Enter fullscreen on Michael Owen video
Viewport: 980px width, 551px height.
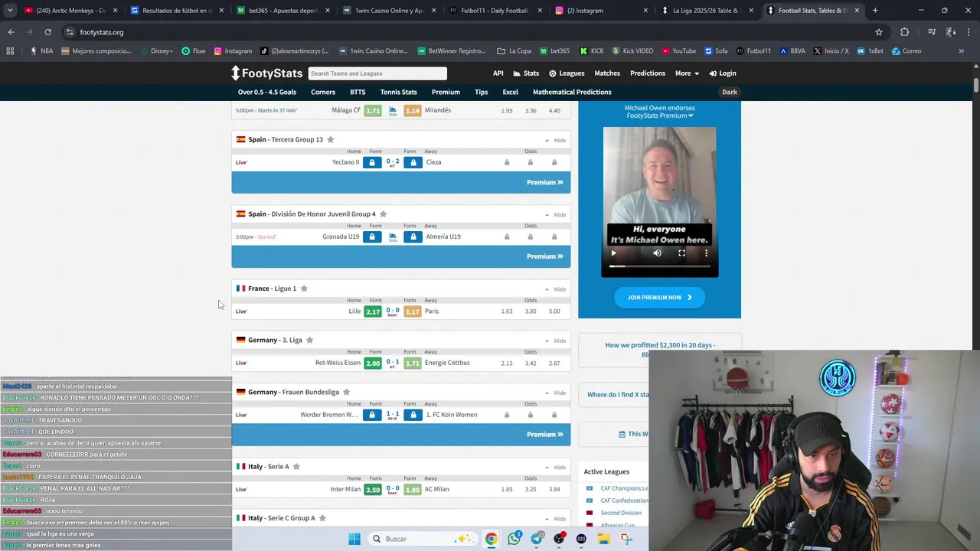point(681,253)
